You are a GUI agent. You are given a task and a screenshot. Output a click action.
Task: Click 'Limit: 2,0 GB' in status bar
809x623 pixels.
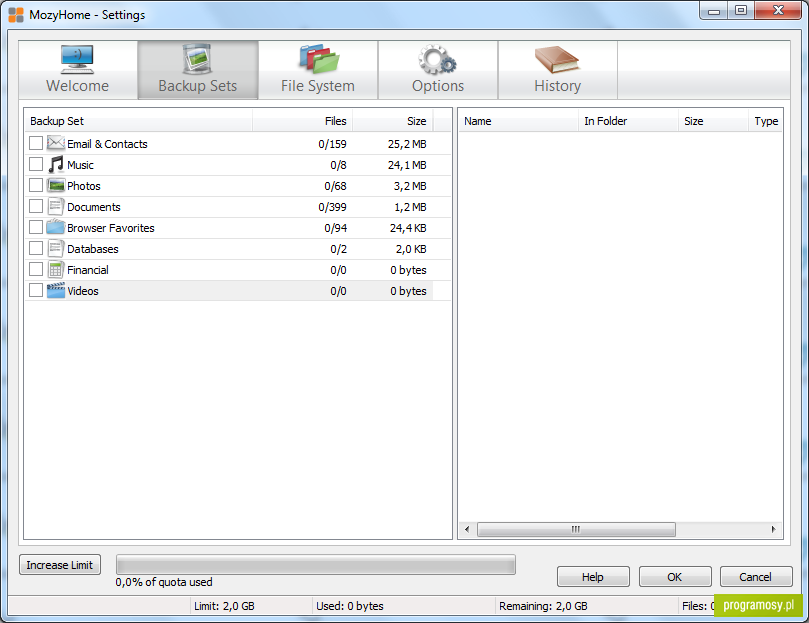point(224,606)
